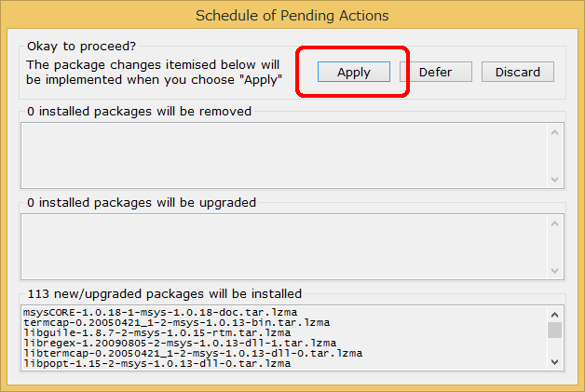Discard the pending package changes

coord(518,72)
